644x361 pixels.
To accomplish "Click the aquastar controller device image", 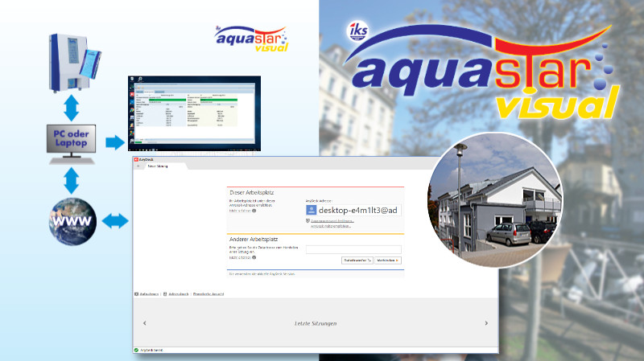I will pyautogui.click(x=73, y=61).
